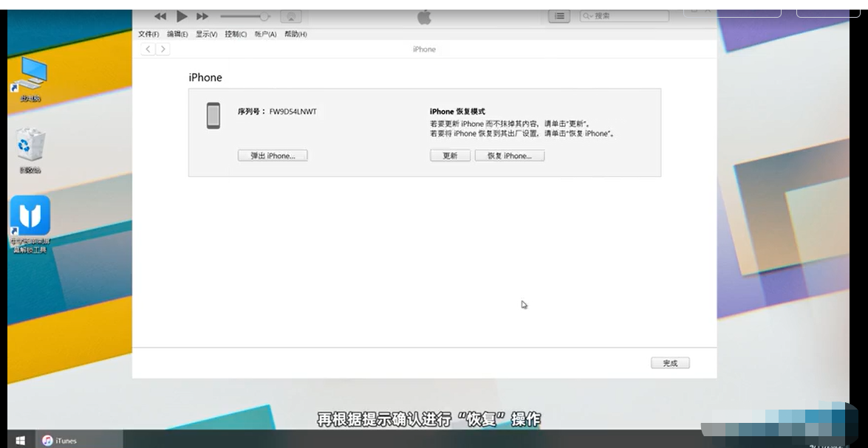The width and height of the screenshot is (868, 448).
Task: Select the Recycle Bin desktop icon
Action: [30, 151]
